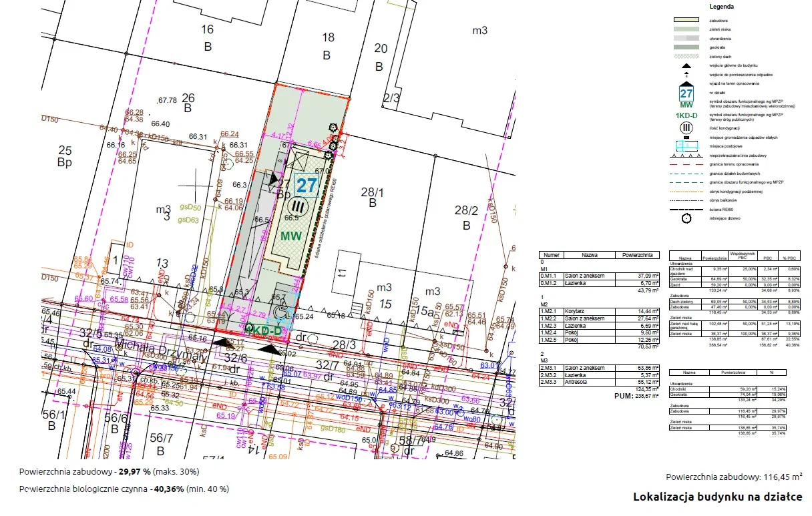The width and height of the screenshot is (812, 516).
Task: Click the plot number 27 symbol in the legend
Action: pyautogui.click(x=686, y=93)
